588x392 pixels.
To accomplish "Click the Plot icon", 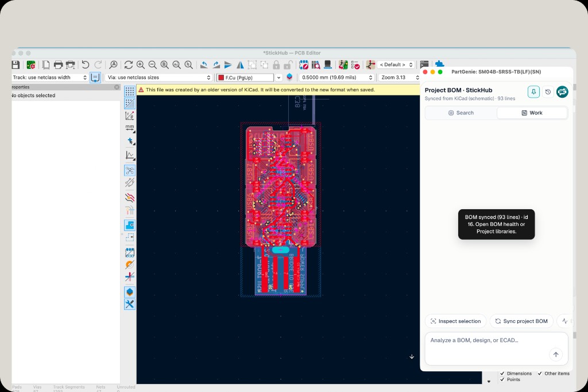I will click(x=70, y=64).
